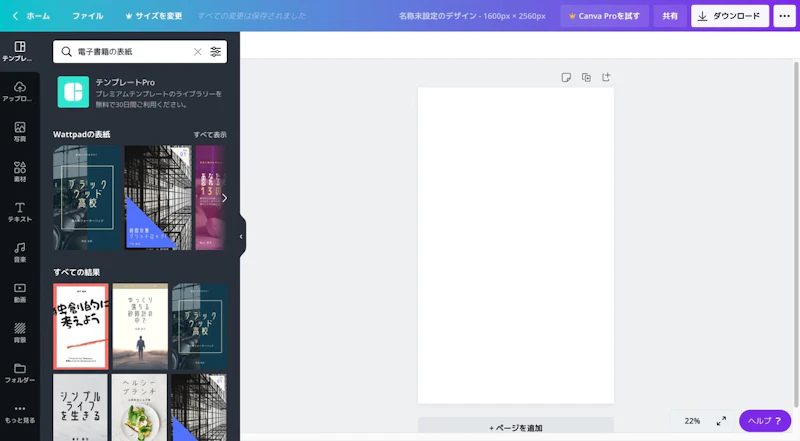Click the blank canvas page
Viewport: 800px width, 441px height.
(x=516, y=246)
